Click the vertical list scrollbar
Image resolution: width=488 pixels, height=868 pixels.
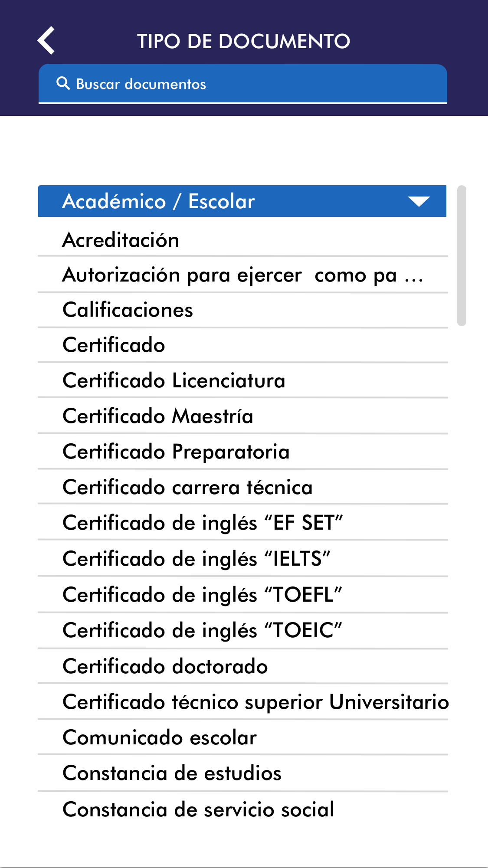point(462,255)
